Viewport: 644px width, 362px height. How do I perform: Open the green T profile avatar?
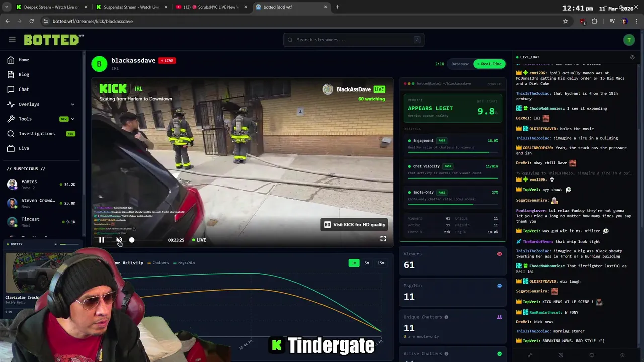629,40
